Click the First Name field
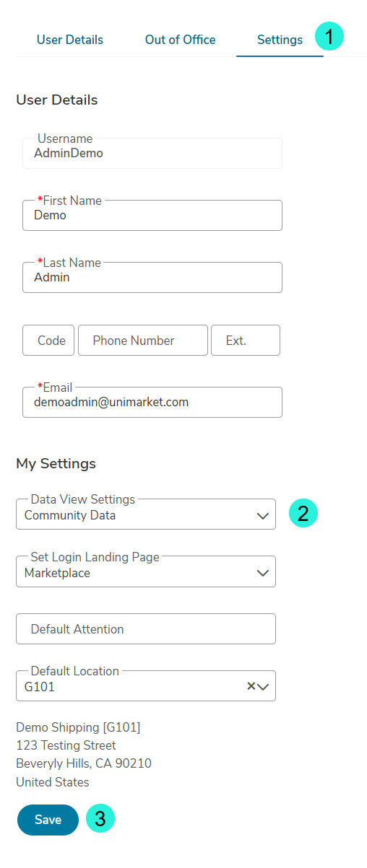Image resolution: width=367 pixels, height=868 pixels. [x=152, y=215]
